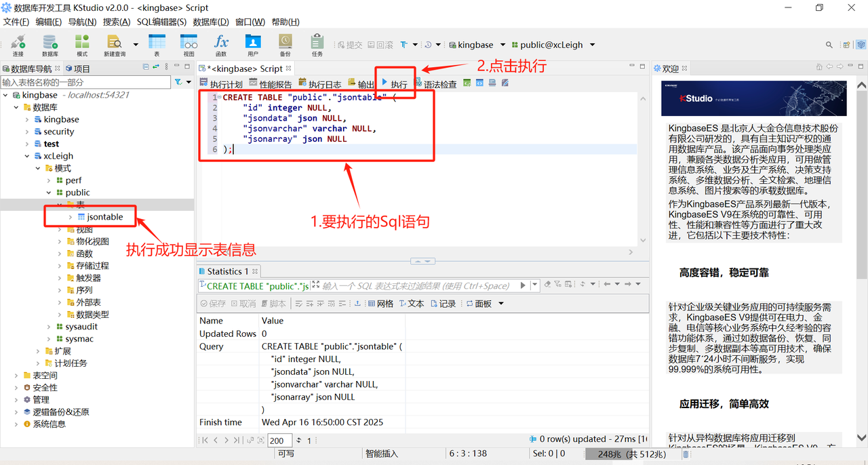This screenshot has width=868, height=465.
Task: Click the 新建查询 (New Query) icon
Action: click(x=115, y=45)
